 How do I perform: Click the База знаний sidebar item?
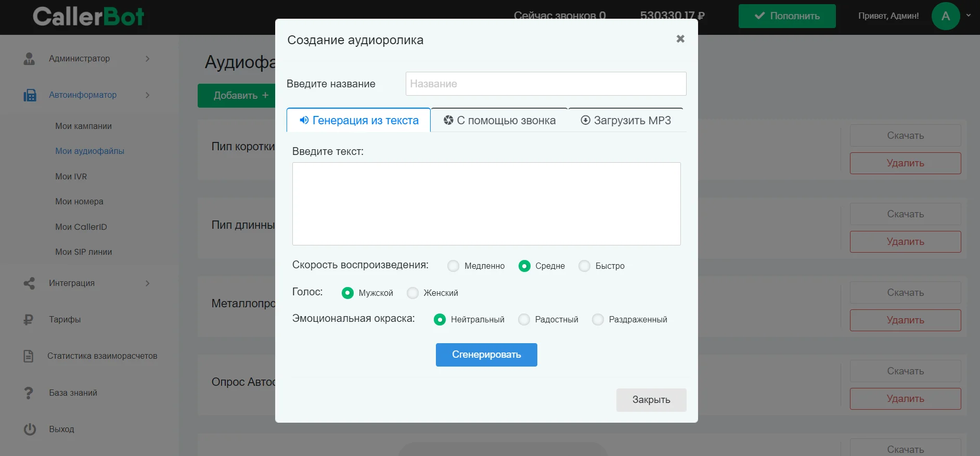[73, 393]
